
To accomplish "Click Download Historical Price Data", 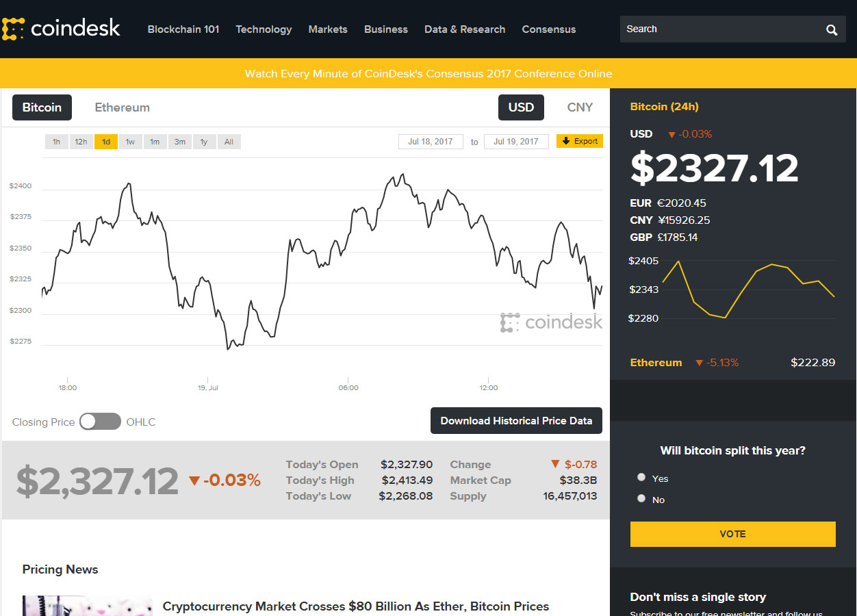I will 516,421.
